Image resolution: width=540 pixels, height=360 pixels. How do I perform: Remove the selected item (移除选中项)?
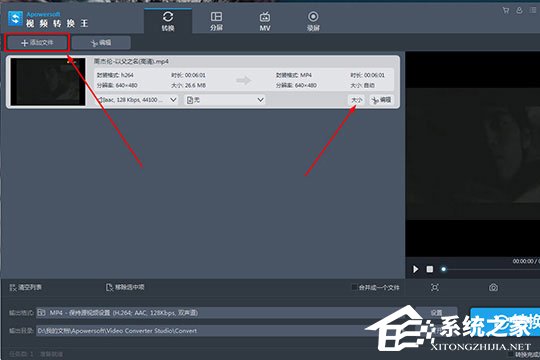pos(125,287)
